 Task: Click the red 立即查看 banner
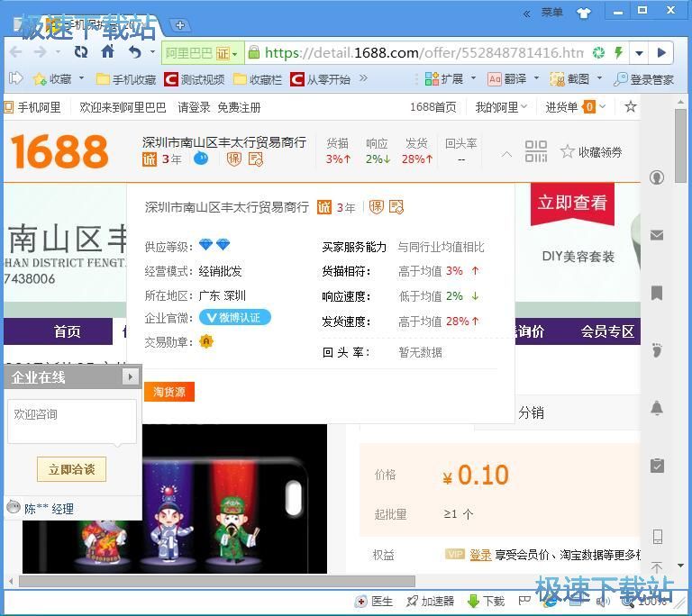[572, 204]
